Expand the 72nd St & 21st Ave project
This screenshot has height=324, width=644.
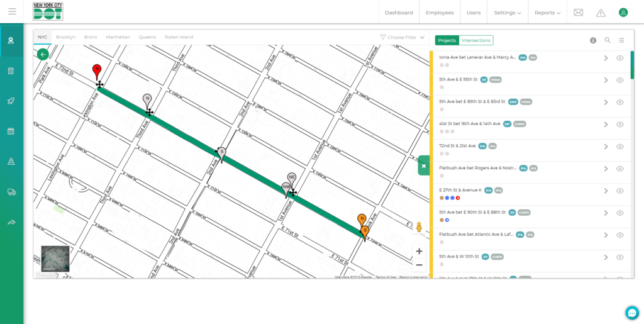coord(606,147)
